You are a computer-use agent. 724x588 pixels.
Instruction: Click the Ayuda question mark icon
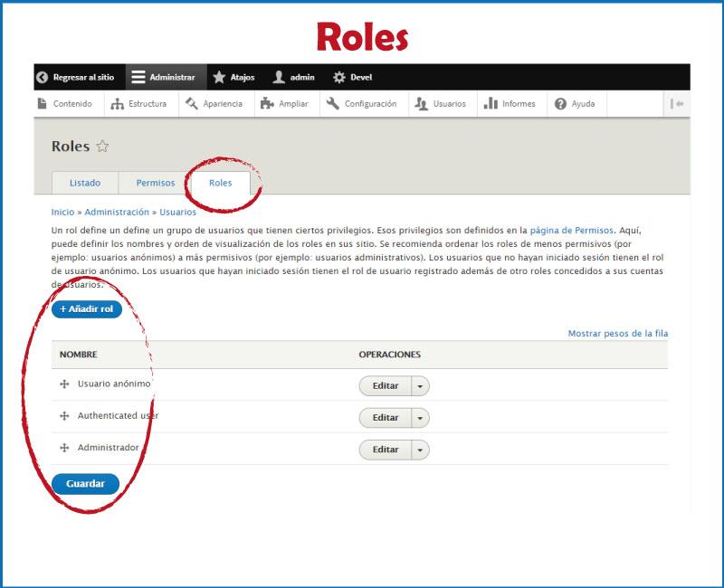click(x=560, y=104)
